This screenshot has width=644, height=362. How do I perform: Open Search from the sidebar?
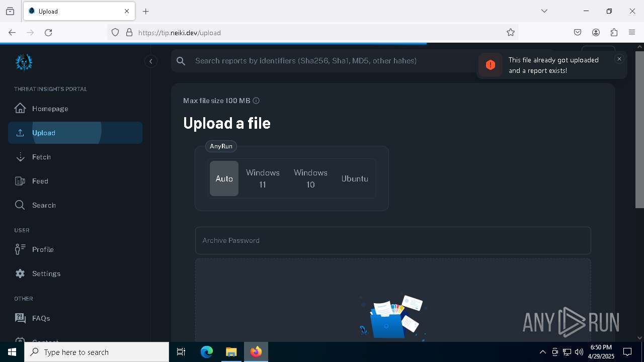[x=75, y=205]
